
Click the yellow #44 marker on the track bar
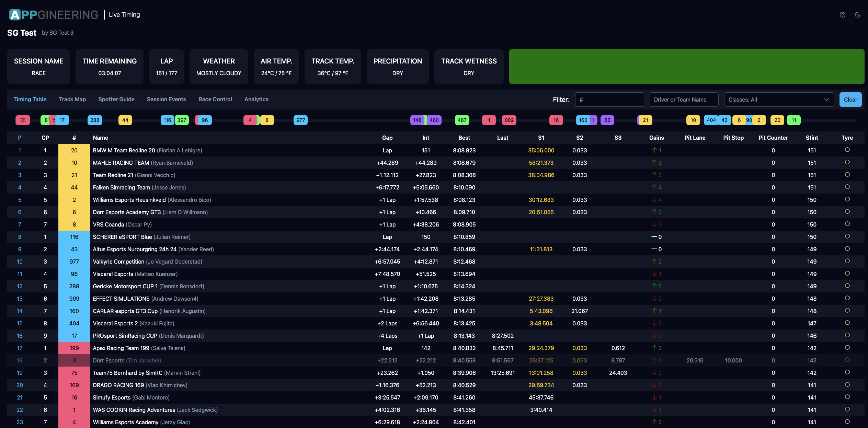coord(125,120)
